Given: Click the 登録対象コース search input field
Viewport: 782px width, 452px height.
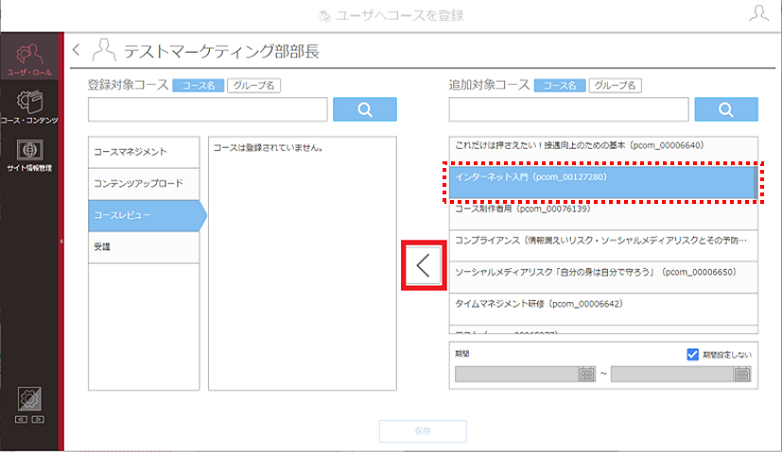Looking at the screenshot, I should 207,109.
